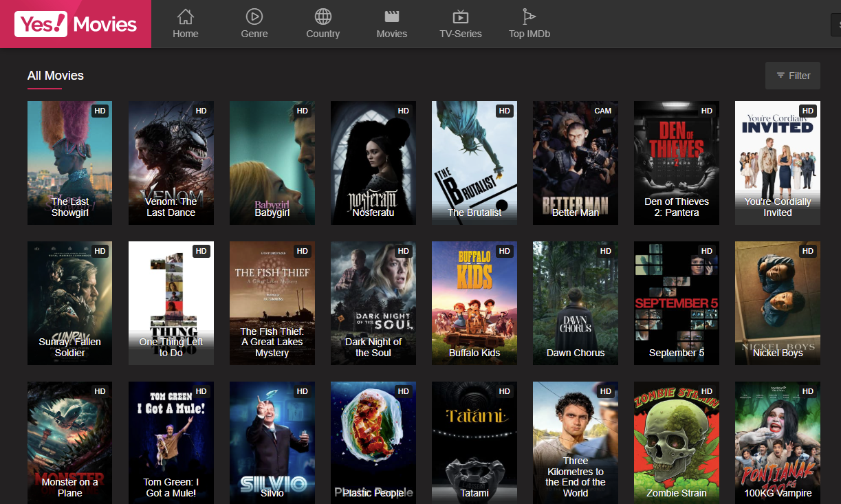Open You're Cordially Invited poster

(x=778, y=163)
